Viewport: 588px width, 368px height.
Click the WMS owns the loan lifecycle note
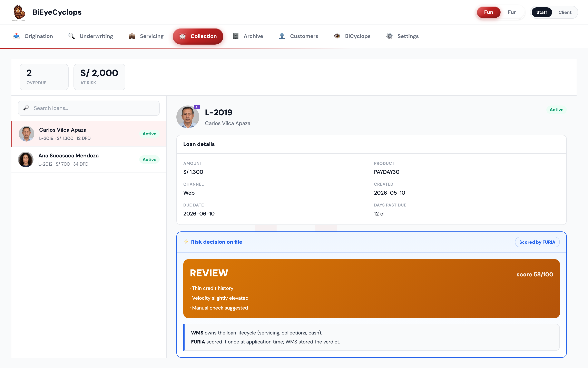point(256,333)
